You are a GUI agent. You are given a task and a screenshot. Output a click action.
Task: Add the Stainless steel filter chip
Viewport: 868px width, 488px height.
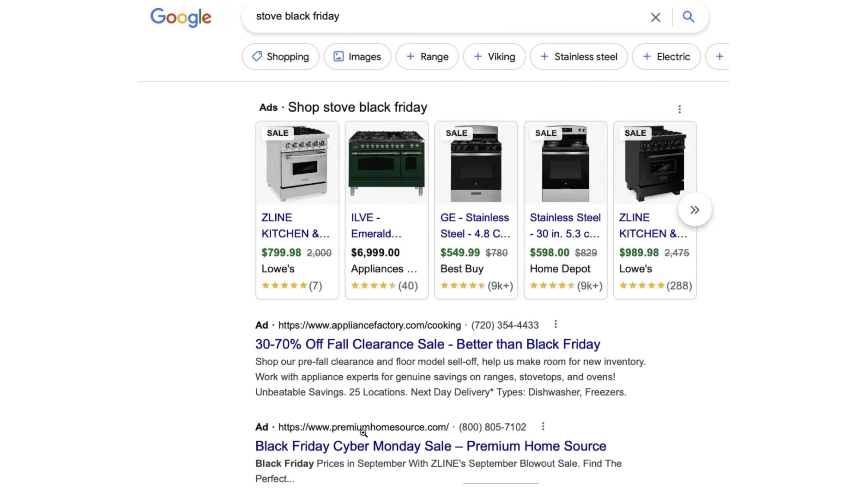pyautogui.click(x=579, y=56)
